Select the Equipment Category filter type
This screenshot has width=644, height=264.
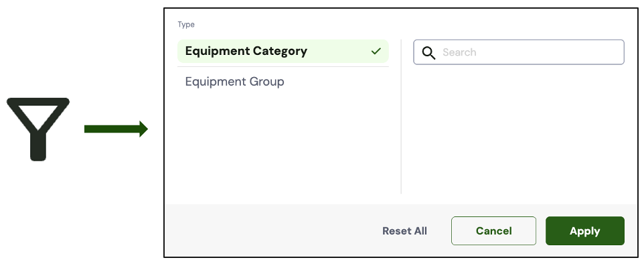[x=283, y=52]
